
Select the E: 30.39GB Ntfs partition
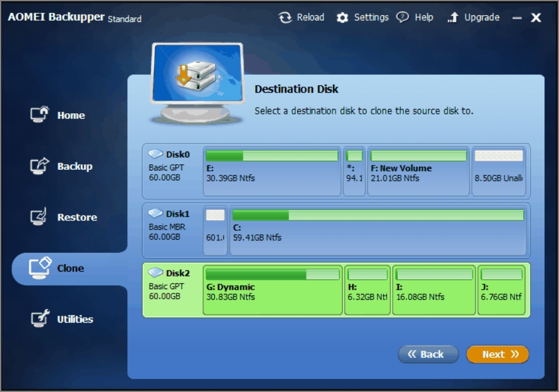[272, 171]
